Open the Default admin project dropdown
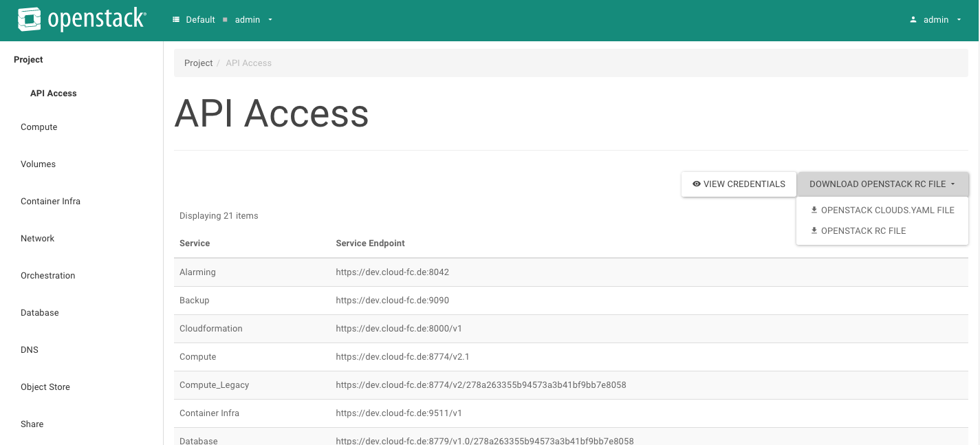The height and width of the screenshot is (445, 980). pos(223,20)
